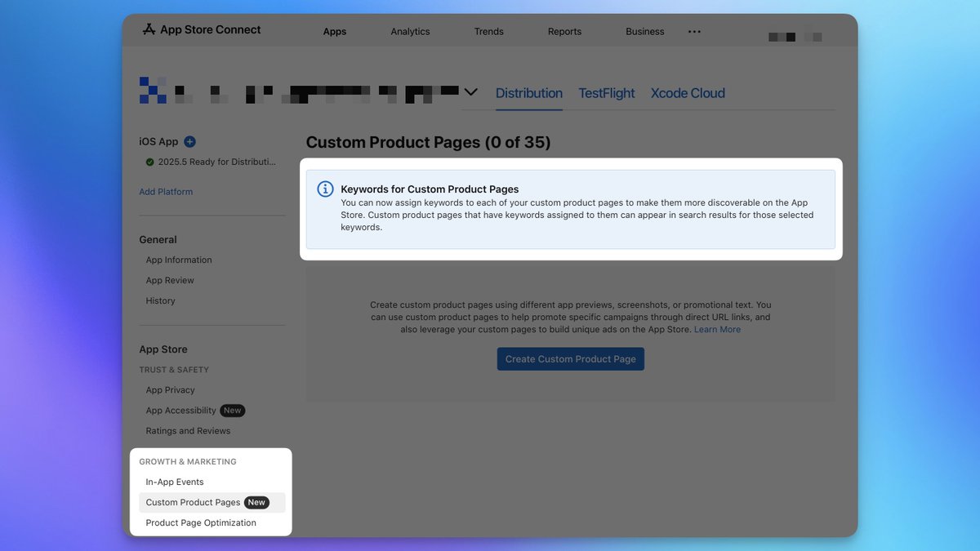Switch to the Distribution tab
980x551 pixels.
point(529,93)
